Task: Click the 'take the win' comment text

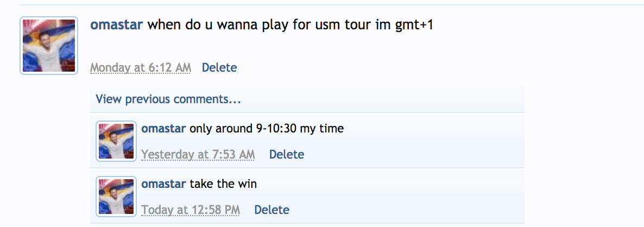Action: point(223,184)
